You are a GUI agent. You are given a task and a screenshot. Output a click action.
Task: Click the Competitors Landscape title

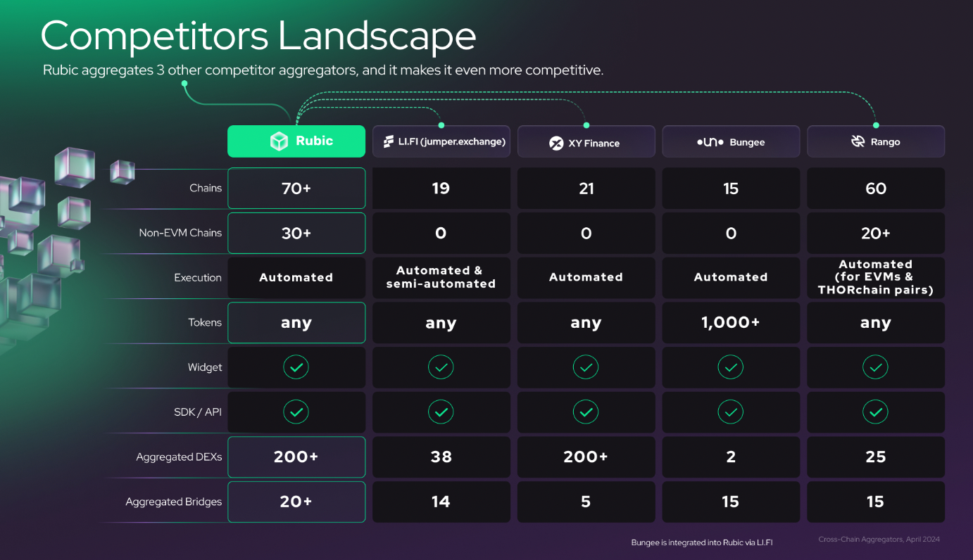[258, 37]
